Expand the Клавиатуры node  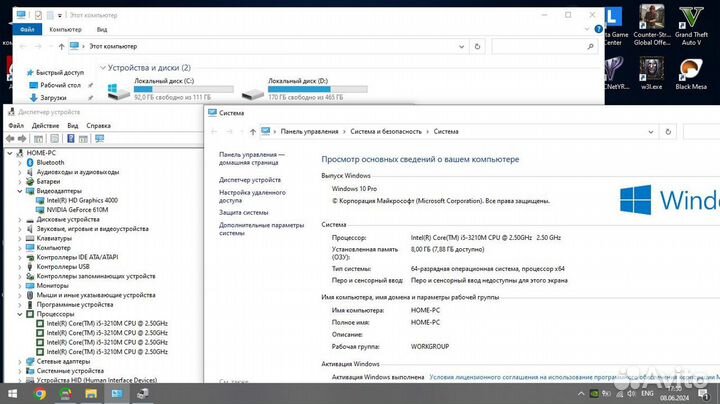point(20,238)
